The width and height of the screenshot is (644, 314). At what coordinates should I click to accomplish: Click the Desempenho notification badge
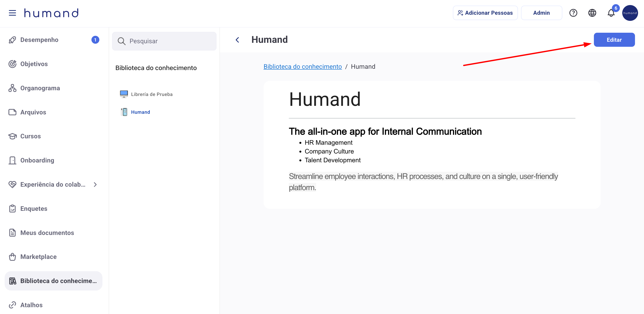[x=95, y=40]
